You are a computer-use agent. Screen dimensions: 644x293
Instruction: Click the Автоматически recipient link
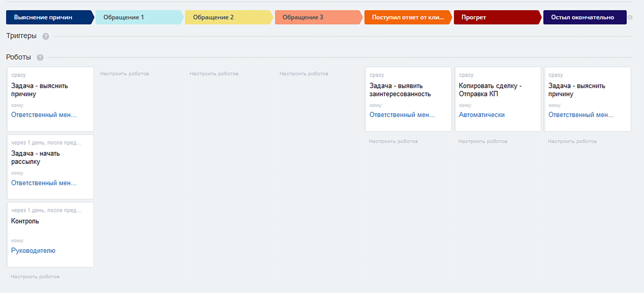pos(482,115)
